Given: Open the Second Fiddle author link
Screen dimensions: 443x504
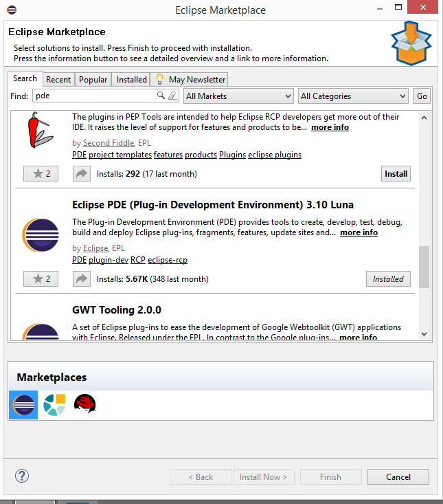Looking at the screenshot, I should [109, 143].
